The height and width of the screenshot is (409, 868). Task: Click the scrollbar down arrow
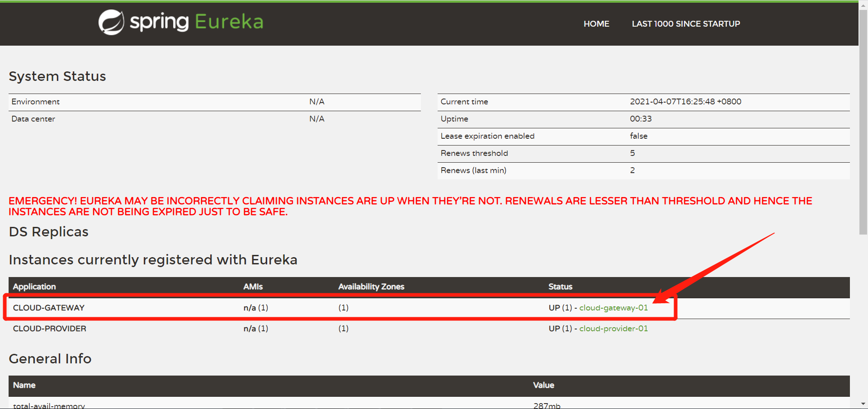863,404
